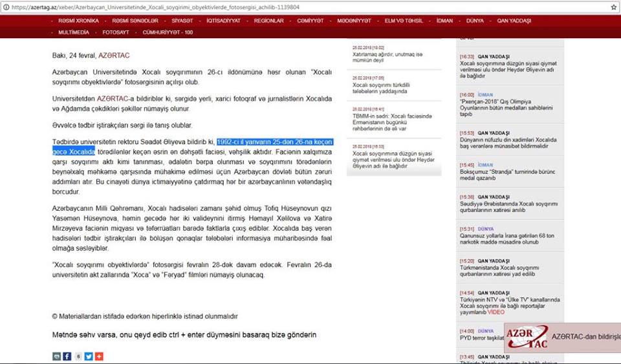Open 'TBMM-in sədri: Xocalı faciəsində' article
Screen dimensions: 621x364
(x=392, y=122)
